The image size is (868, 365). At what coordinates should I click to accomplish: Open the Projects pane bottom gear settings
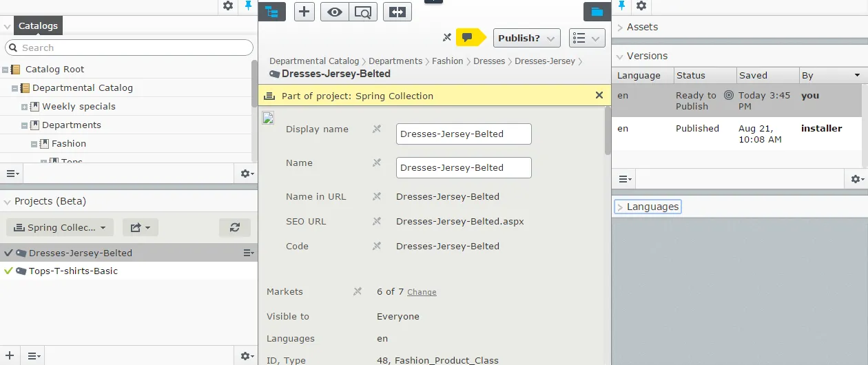click(x=247, y=356)
